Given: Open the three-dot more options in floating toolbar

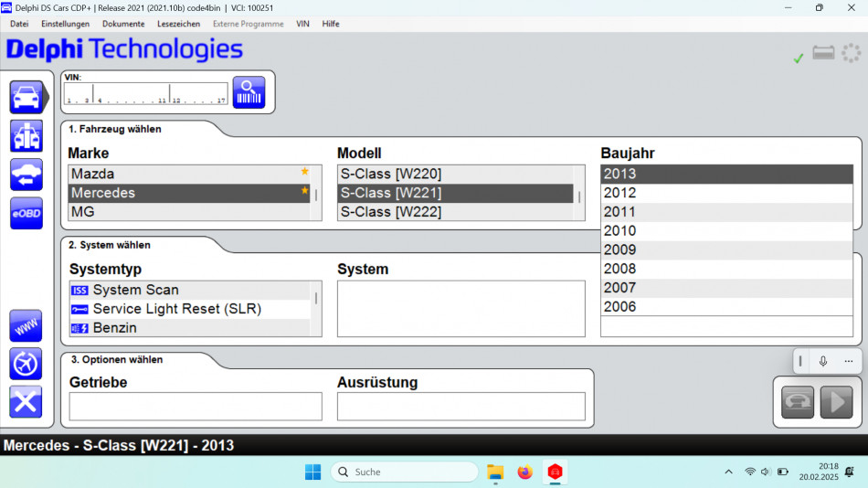Looking at the screenshot, I should (849, 361).
